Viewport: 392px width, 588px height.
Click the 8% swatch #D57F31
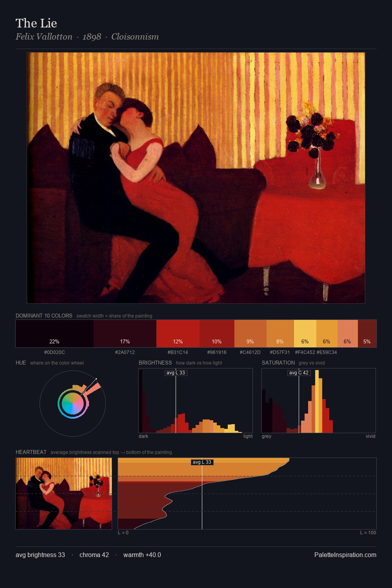[280, 334]
